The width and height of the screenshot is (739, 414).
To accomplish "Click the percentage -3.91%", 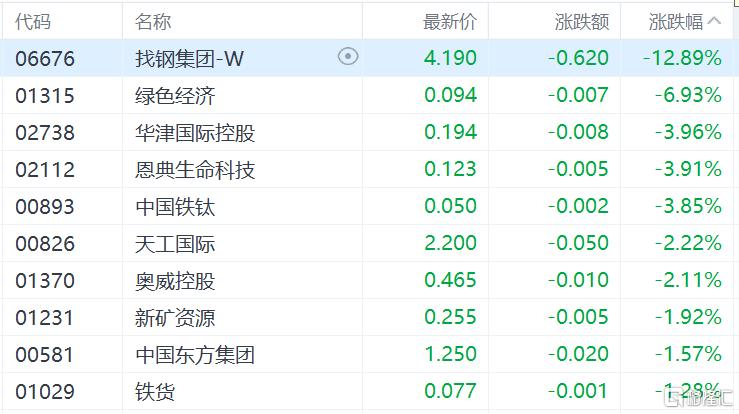I will (689, 169).
